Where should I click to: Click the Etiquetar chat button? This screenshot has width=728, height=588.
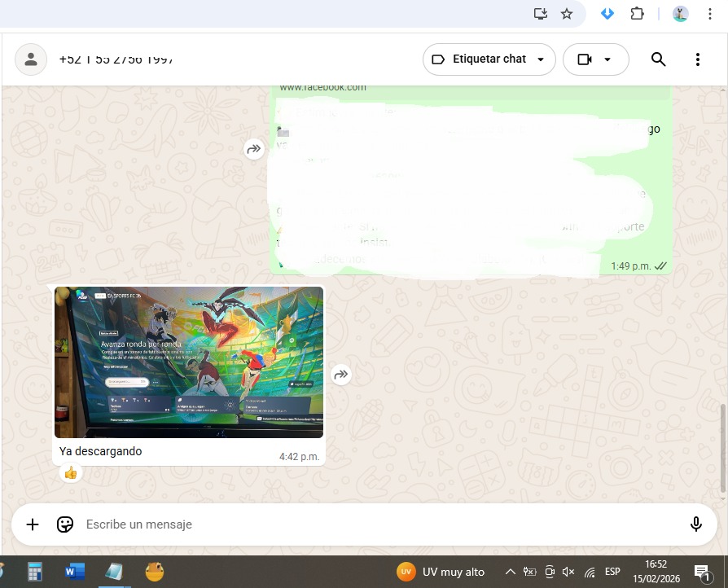(489, 59)
